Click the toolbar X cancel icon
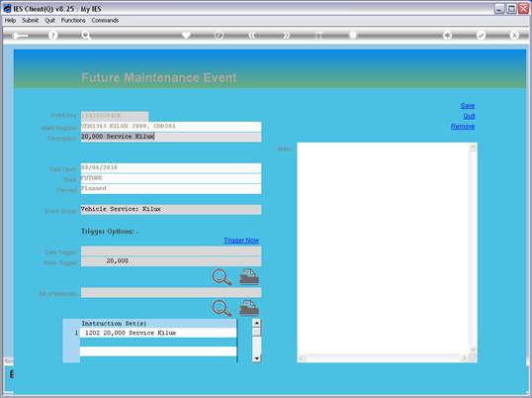 (514, 35)
